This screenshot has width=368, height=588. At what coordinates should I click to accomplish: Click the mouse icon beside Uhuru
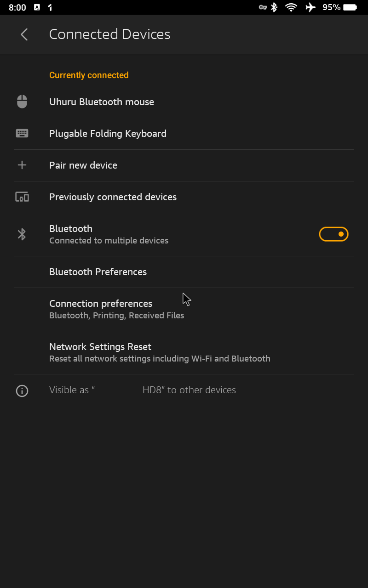pos(22,102)
